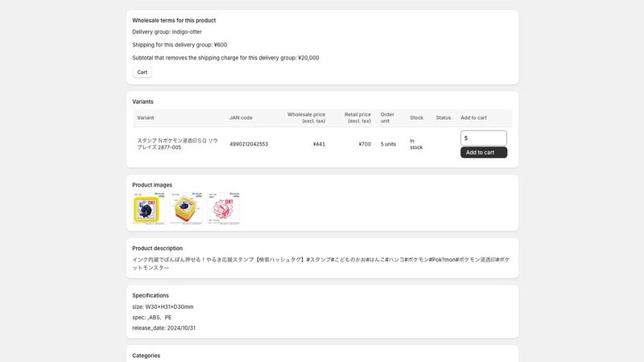The image size is (644, 362).
Task: Click the 'Wholesale terms for this product' heading
Action: click(174, 20)
